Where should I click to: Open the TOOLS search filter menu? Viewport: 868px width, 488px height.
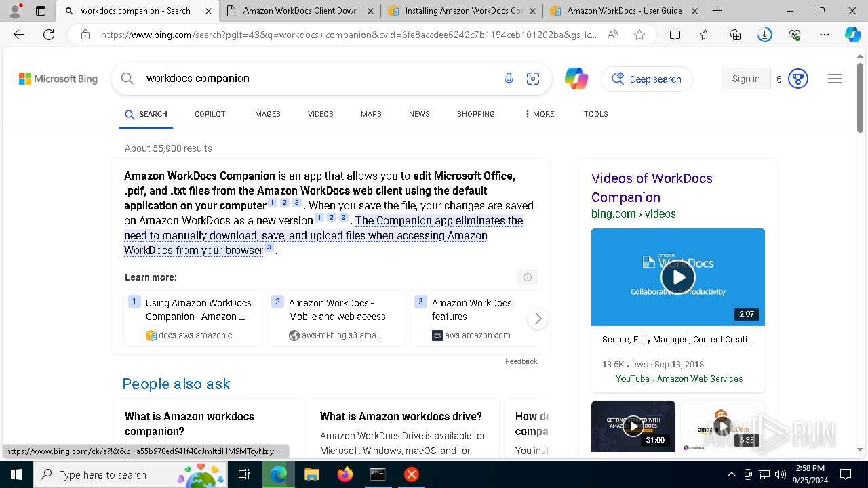point(596,114)
